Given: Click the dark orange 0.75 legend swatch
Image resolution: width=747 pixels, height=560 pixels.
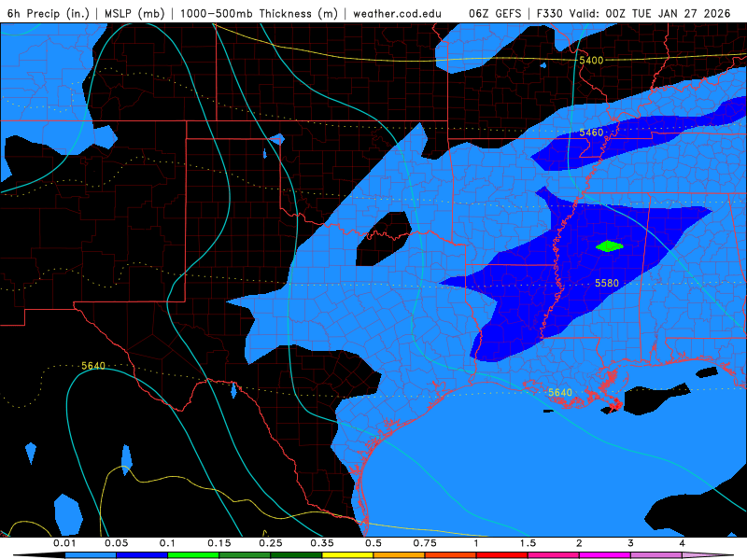Looking at the screenshot, I should pos(451,555).
